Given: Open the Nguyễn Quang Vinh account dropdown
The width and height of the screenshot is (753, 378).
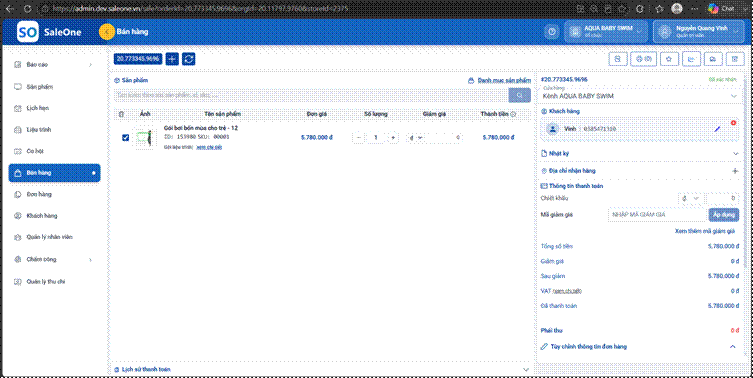Looking at the screenshot, I should [698, 32].
